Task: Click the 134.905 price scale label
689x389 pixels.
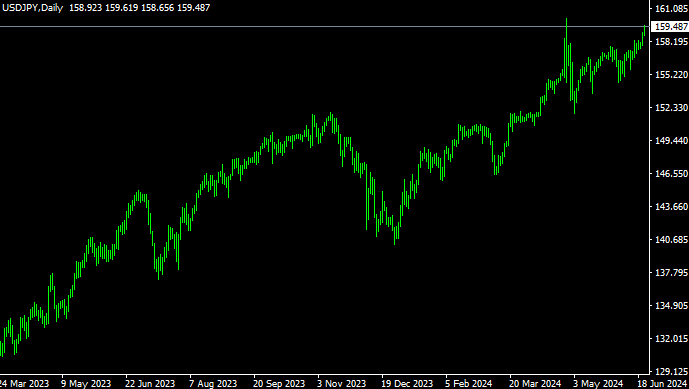Action: [671, 305]
